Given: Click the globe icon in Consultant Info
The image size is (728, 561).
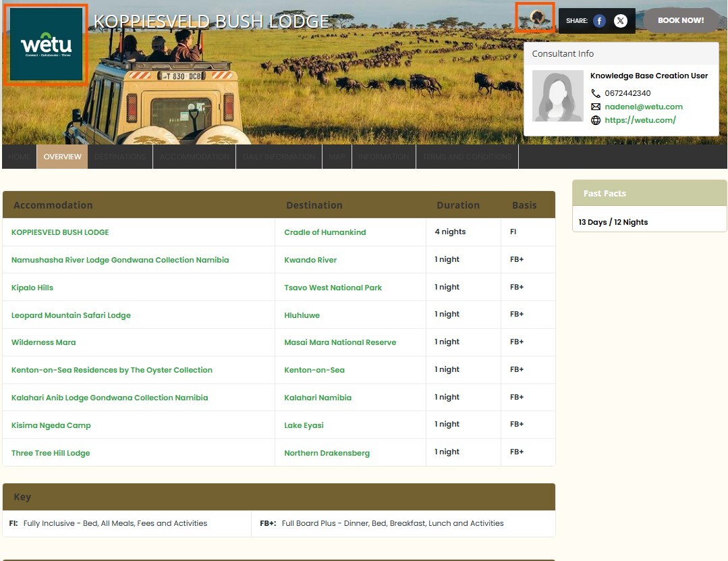Looking at the screenshot, I should pyautogui.click(x=596, y=120).
